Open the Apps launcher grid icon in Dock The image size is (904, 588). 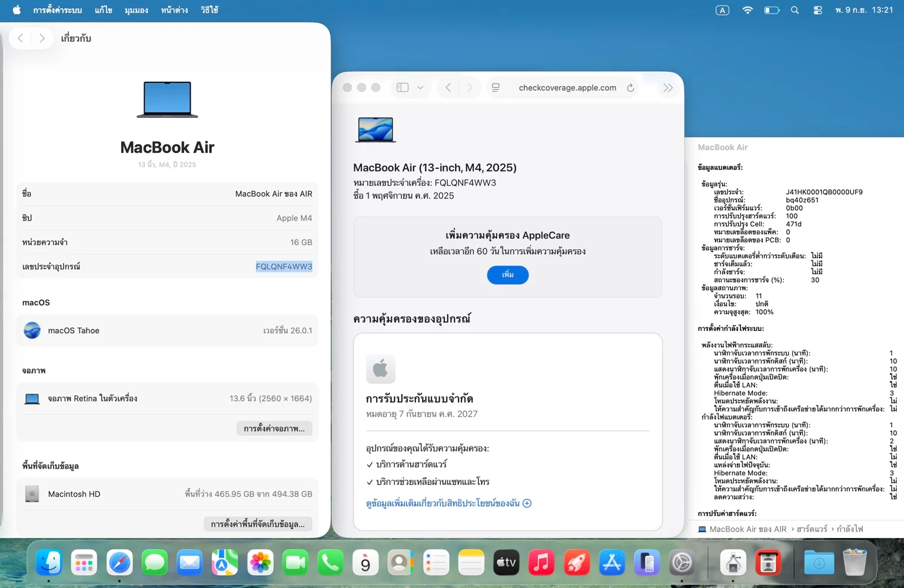[x=84, y=563]
